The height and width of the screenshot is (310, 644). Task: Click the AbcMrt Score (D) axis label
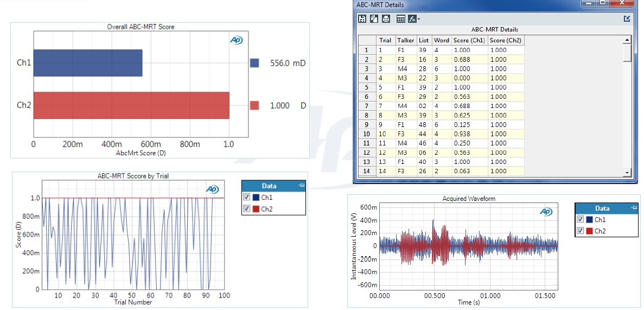(x=141, y=153)
